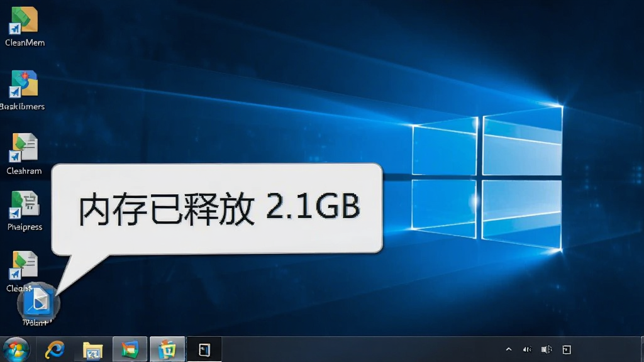Click the blue circular file icon on desktop

(38, 304)
